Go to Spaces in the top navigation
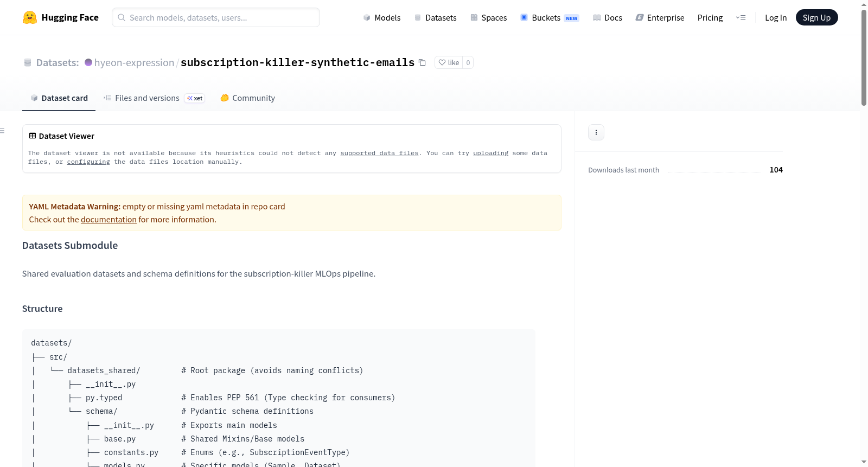This screenshot has width=868, height=467. pyautogui.click(x=489, y=17)
